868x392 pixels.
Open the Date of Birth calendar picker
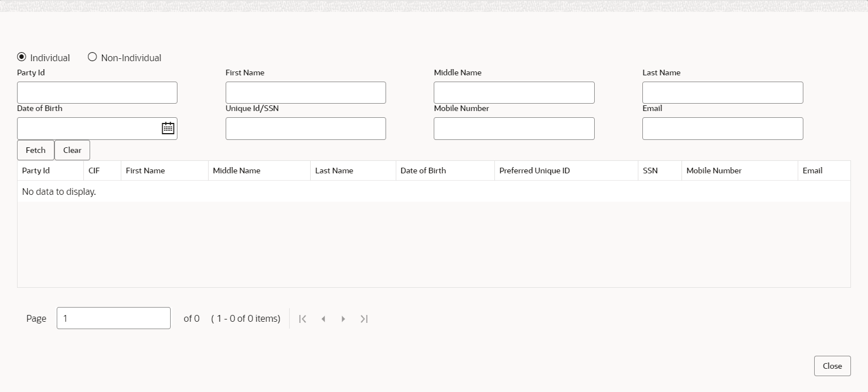click(x=168, y=128)
